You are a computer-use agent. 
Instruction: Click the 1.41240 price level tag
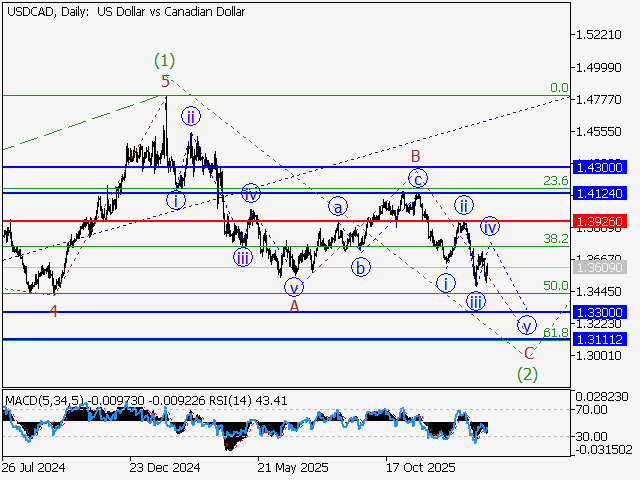click(600, 190)
